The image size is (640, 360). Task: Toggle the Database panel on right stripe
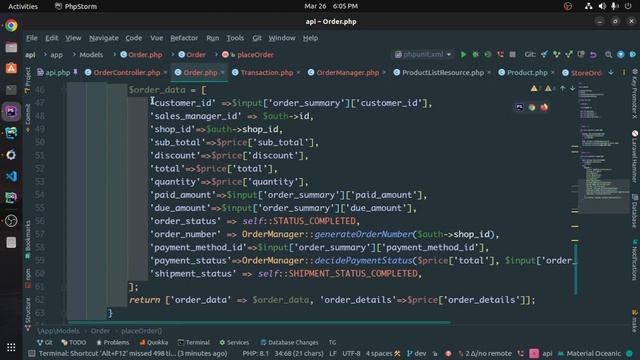(x=635, y=210)
